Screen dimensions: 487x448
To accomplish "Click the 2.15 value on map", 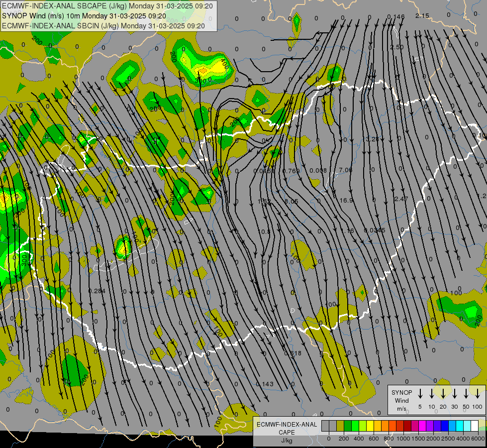I will 422,15.
